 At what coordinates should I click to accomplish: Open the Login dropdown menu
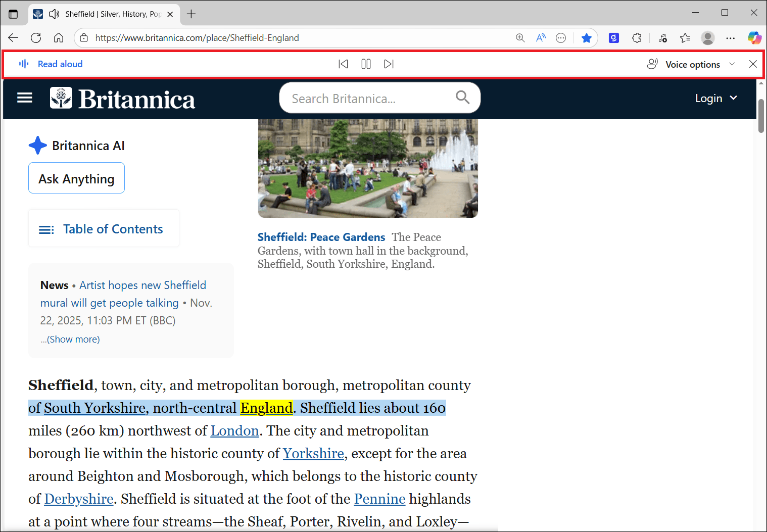[715, 98]
